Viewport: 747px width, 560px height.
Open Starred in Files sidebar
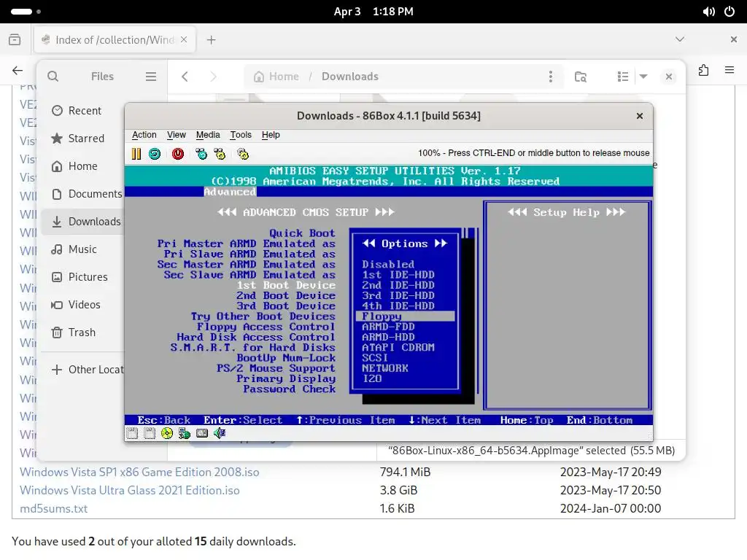(82, 138)
